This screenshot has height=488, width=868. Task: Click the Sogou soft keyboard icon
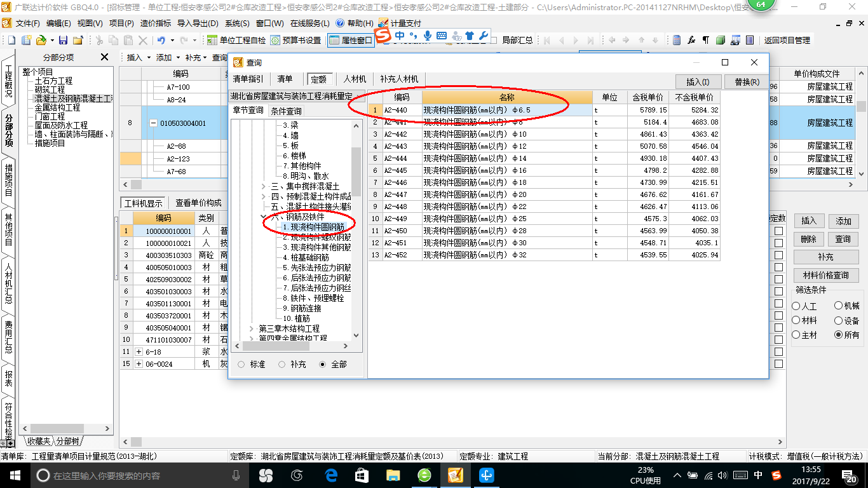(x=442, y=36)
